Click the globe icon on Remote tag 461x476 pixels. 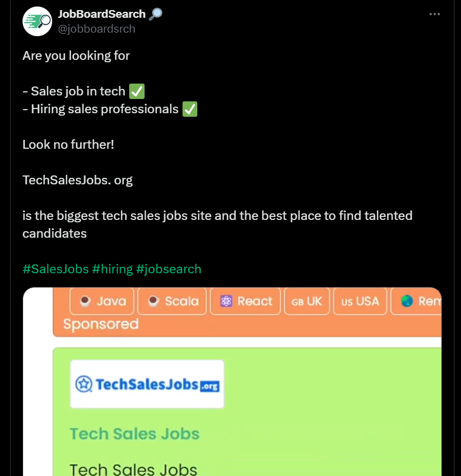click(x=407, y=301)
